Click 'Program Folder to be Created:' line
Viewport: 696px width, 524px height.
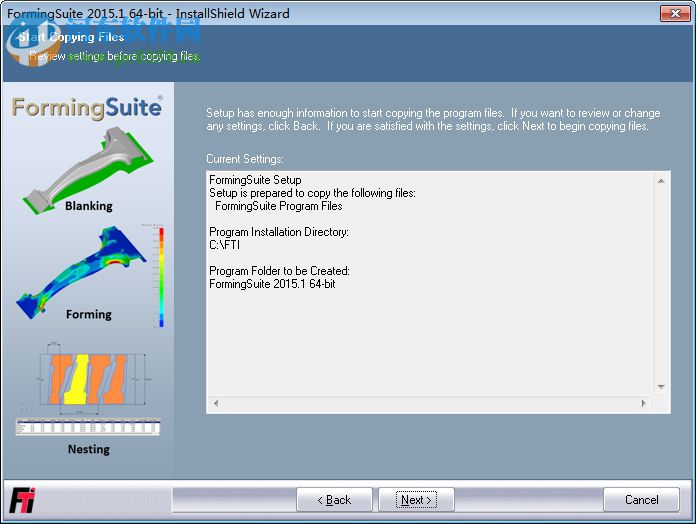pyautogui.click(x=279, y=271)
